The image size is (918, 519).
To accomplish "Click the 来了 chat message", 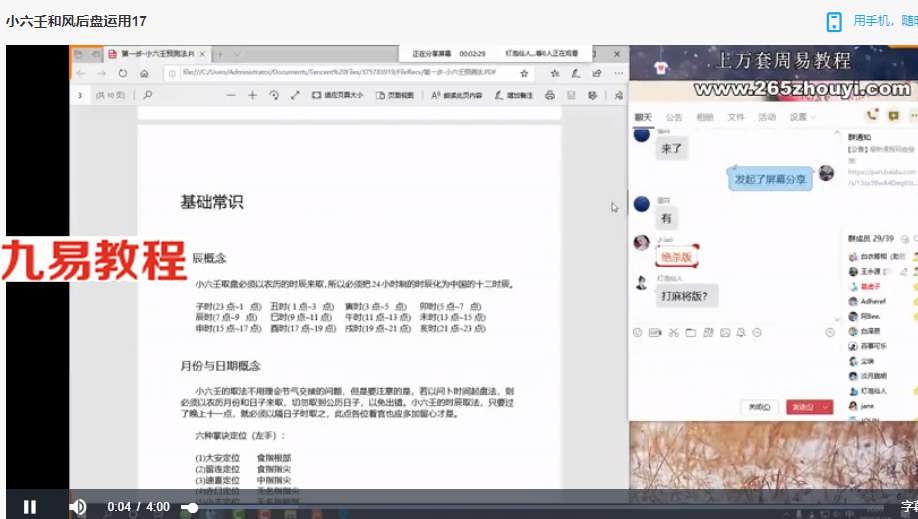I will (x=671, y=149).
